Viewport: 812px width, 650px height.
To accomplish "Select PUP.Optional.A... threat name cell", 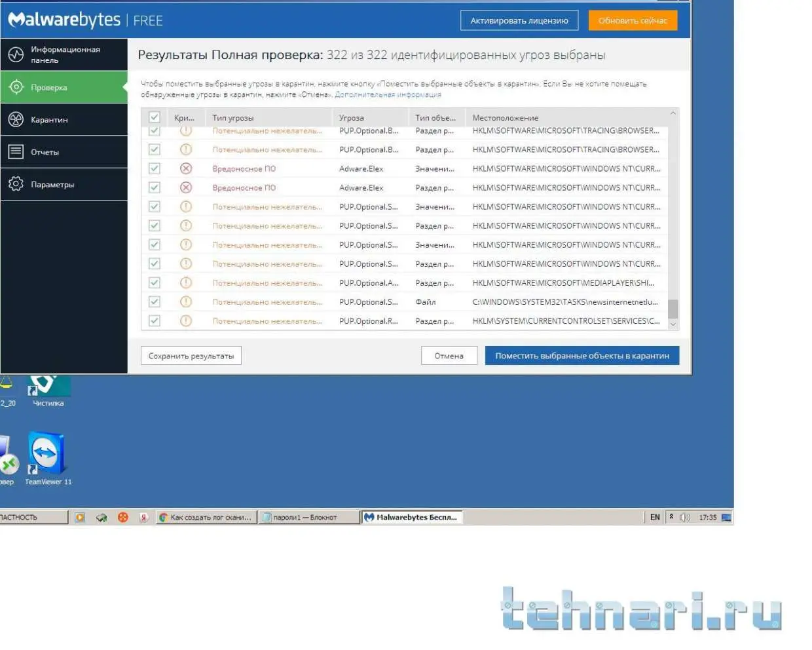I will tap(369, 282).
